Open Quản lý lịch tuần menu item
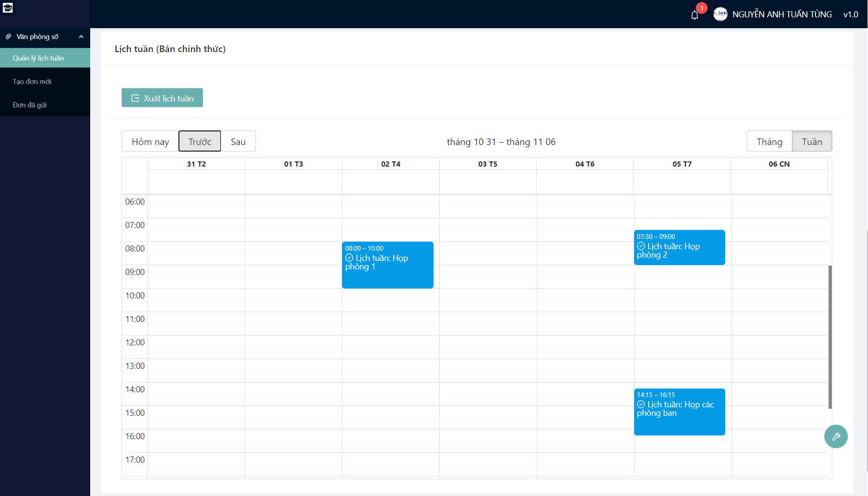 pos(38,58)
